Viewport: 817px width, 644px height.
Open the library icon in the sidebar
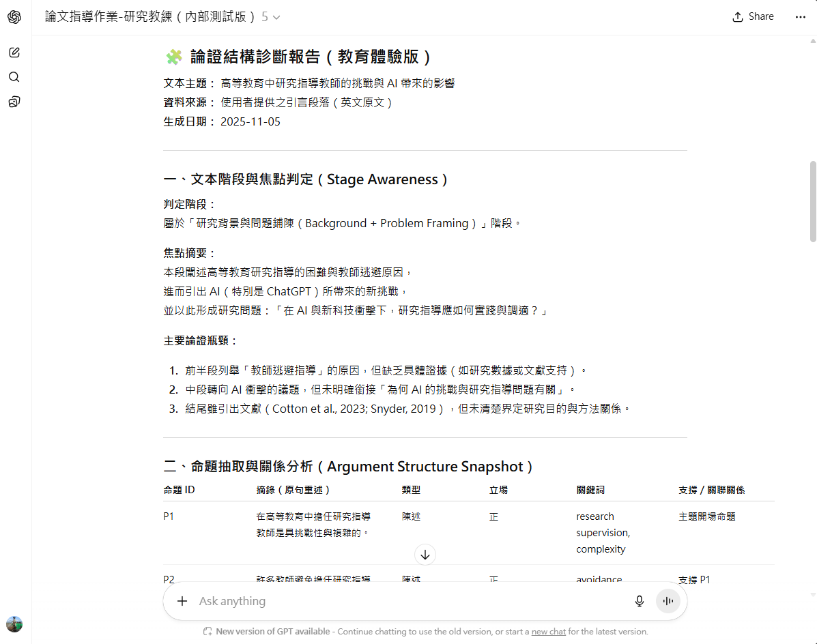pyautogui.click(x=14, y=102)
